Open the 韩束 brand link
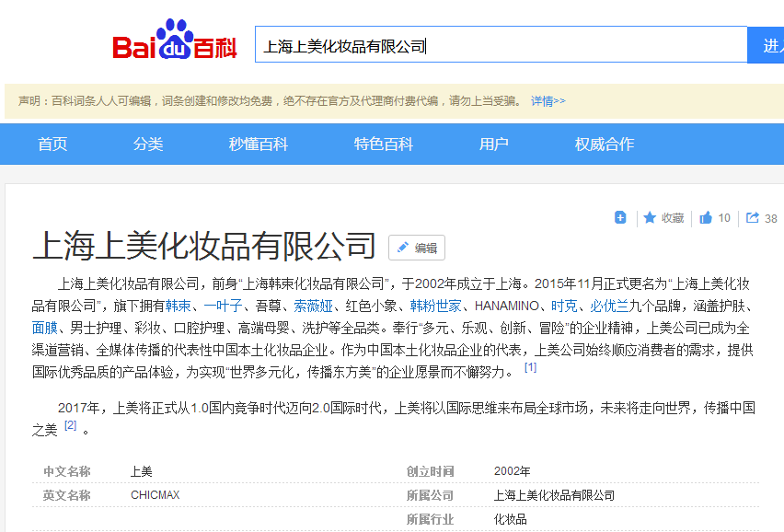 pyautogui.click(x=179, y=306)
